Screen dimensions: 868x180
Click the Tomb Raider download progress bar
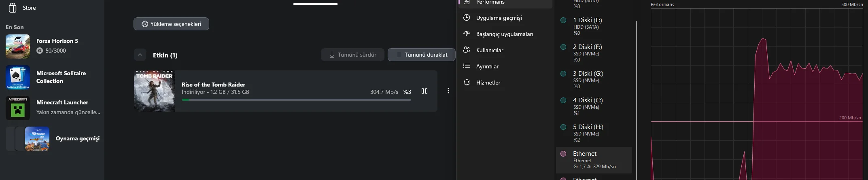pyautogui.click(x=296, y=100)
